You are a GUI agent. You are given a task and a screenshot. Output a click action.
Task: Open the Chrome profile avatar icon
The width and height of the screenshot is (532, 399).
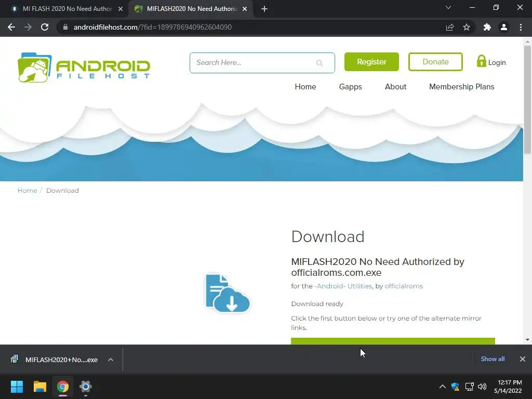coord(504,27)
